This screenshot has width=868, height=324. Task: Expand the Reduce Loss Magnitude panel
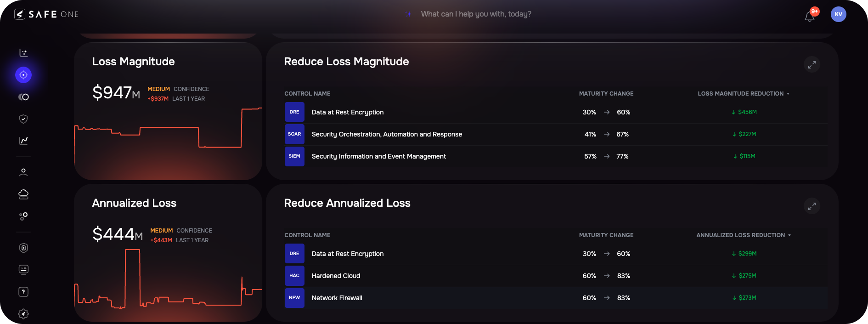click(x=812, y=64)
